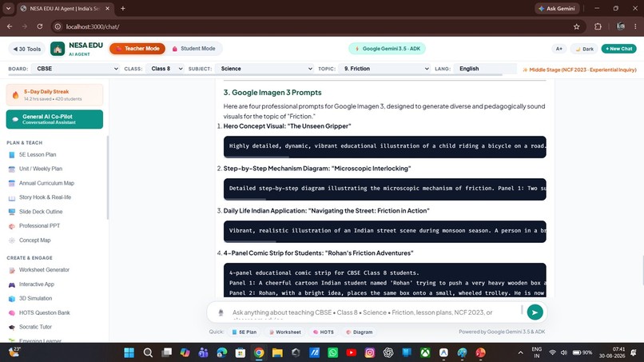Click the 5-Day Daily Streak card
This screenshot has height=362, width=644.
click(x=54, y=95)
